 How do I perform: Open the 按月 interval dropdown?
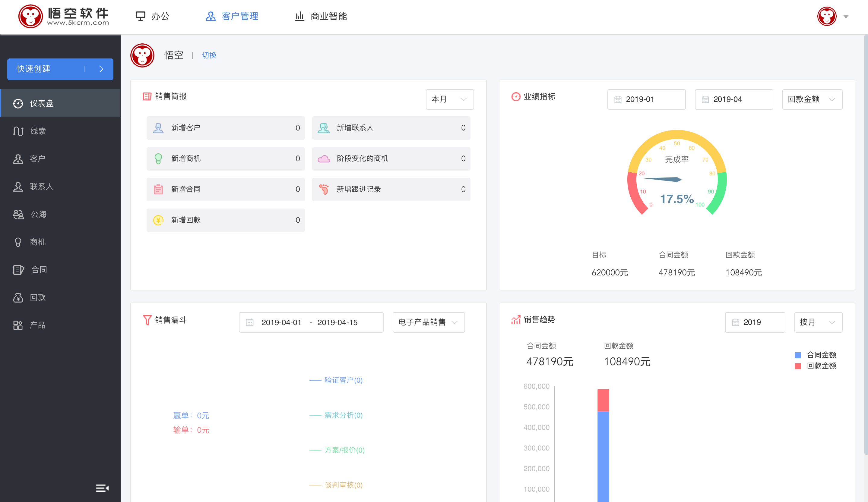coord(818,322)
